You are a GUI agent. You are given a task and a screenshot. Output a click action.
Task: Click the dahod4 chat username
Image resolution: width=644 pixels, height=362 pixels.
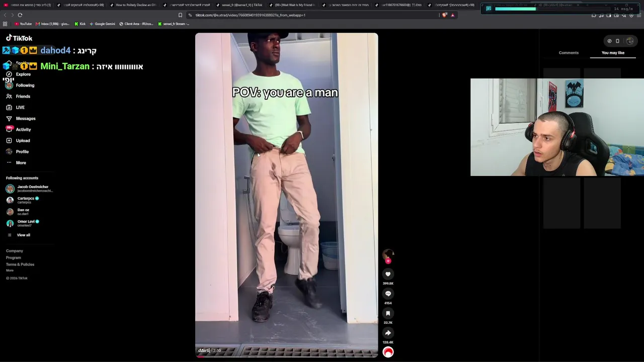coord(55,51)
